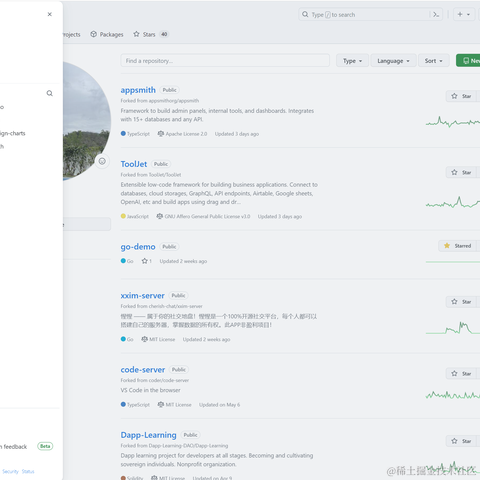This screenshot has height=480, width=480.
Task: Star the ToolJet repository
Action: pyautogui.click(x=461, y=172)
